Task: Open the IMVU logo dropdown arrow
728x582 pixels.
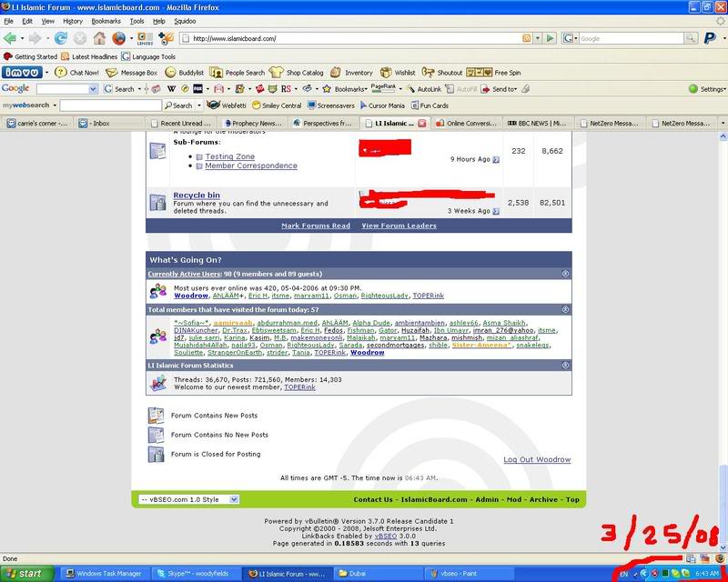Action: click(47, 73)
